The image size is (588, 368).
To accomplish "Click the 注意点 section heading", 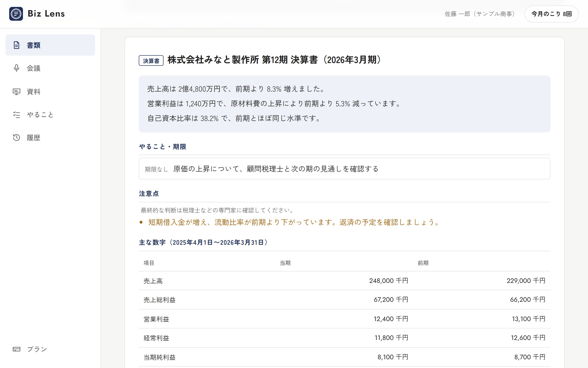I will (x=149, y=193).
